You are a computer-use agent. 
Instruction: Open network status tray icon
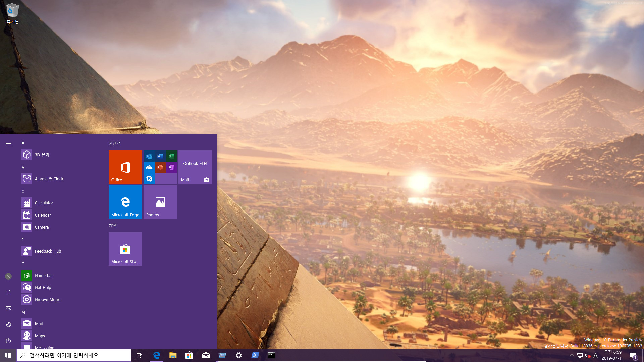580,355
